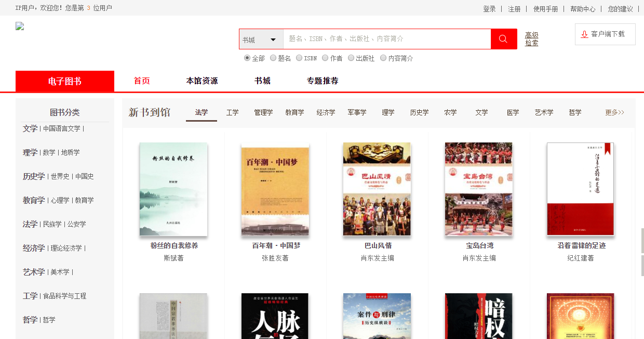The image size is (644, 339).
Task: Select the ISBN search radio button
Action: 299,58
